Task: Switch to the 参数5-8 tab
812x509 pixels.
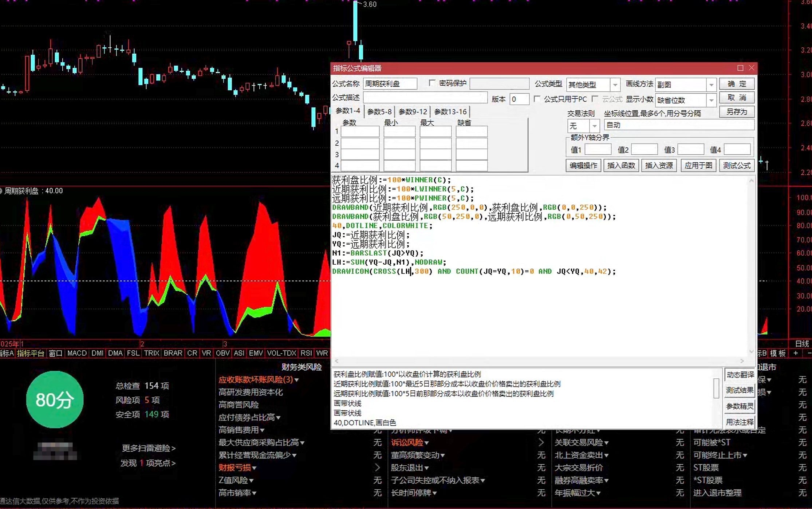Action: [379, 112]
